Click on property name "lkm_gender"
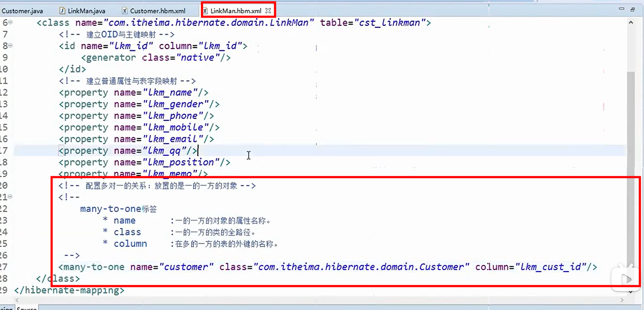 (176, 104)
